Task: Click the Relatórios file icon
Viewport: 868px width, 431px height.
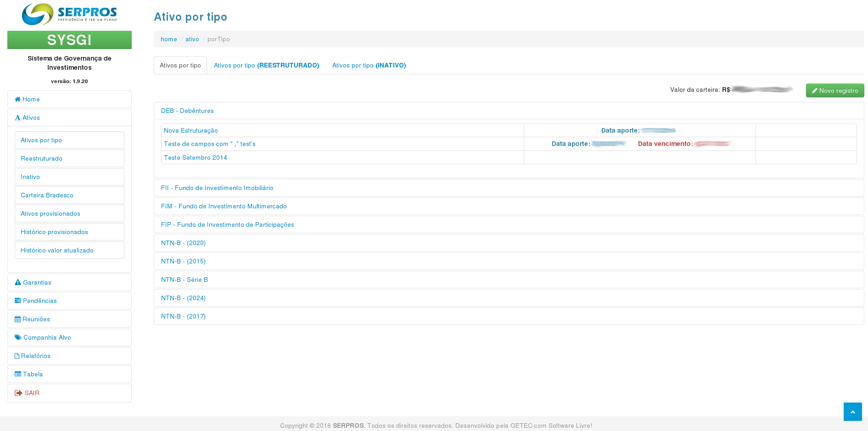Action: pyautogui.click(x=17, y=356)
